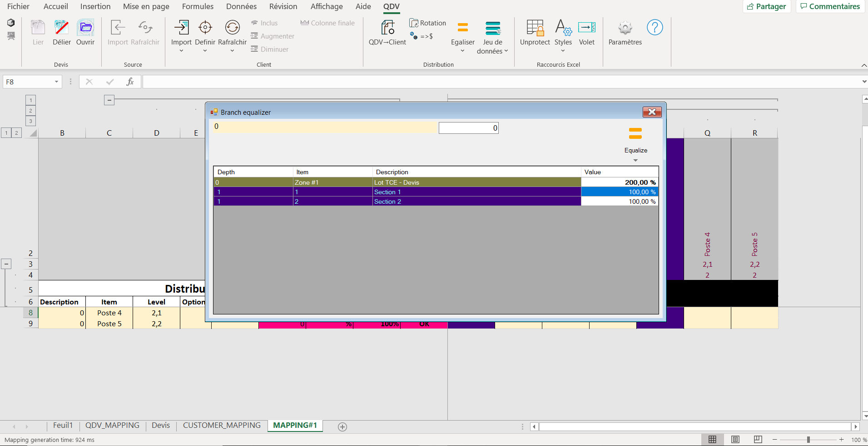Open the Volet pane icon
The height and width of the screenshot is (446, 868).
tap(586, 28)
